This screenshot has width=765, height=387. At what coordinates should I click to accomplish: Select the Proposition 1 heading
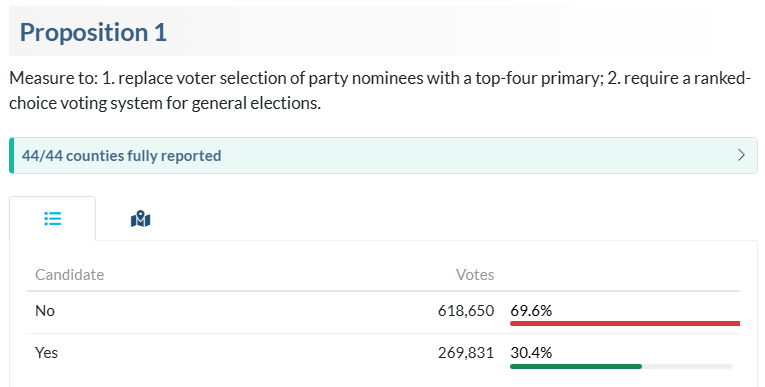click(93, 32)
